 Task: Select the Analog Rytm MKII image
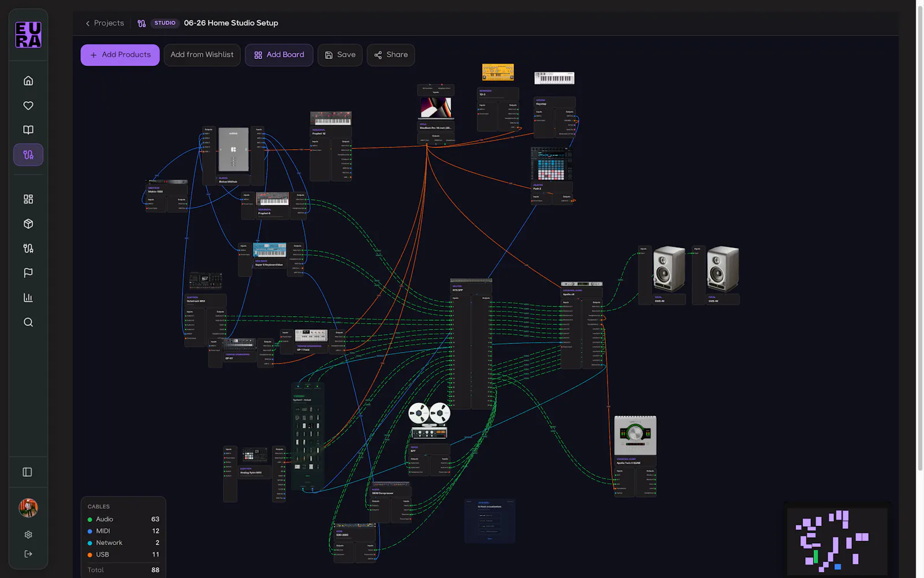255,454
